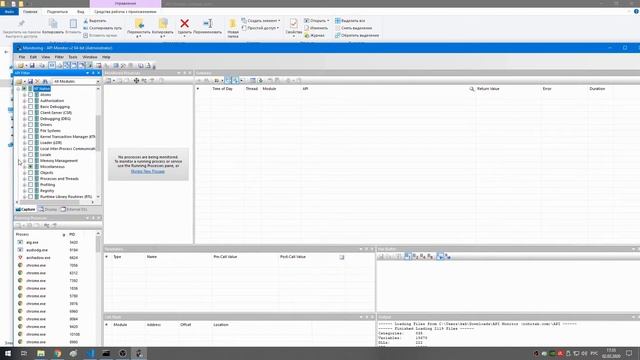Click the Удалить red X icon in Explorer ribbon
The image size is (640, 360).
coord(184,24)
